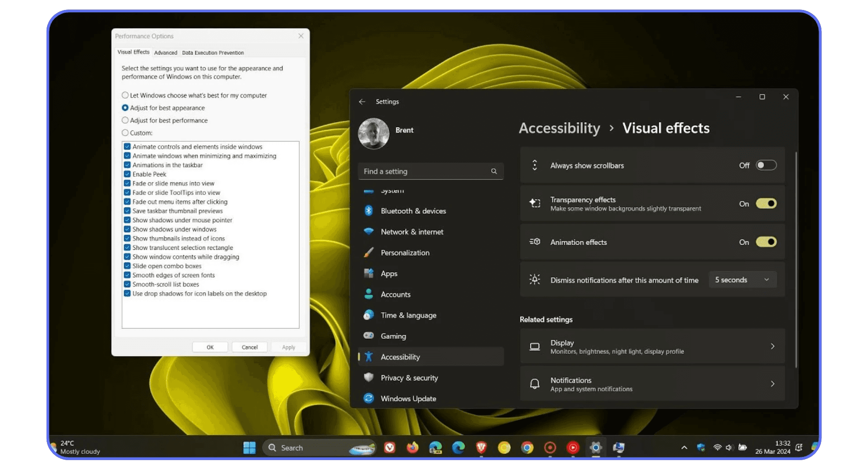
Task: Open Network & internet settings
Action: pos(412,232)
